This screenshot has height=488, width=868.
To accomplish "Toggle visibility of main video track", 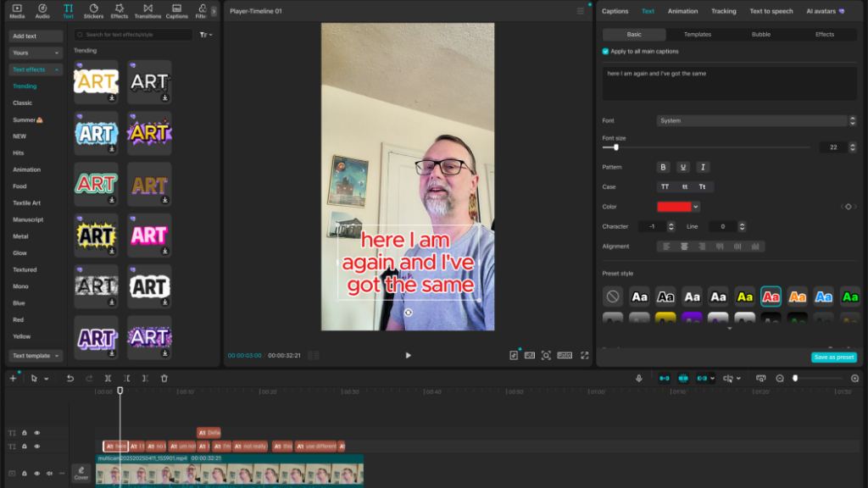I will point(37,474).
